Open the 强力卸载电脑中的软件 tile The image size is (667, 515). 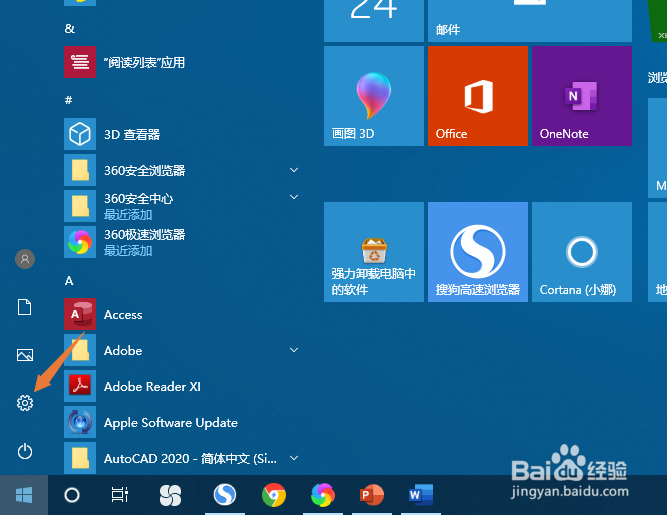tap(374, 252)
